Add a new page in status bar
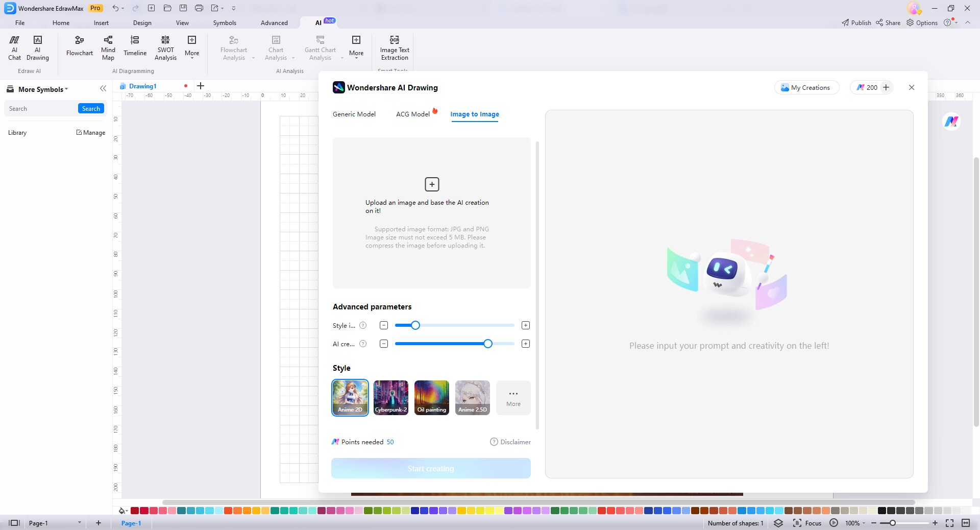Viewport: 980px width, 530px height. pyautogui.click(x=99, y=523)
